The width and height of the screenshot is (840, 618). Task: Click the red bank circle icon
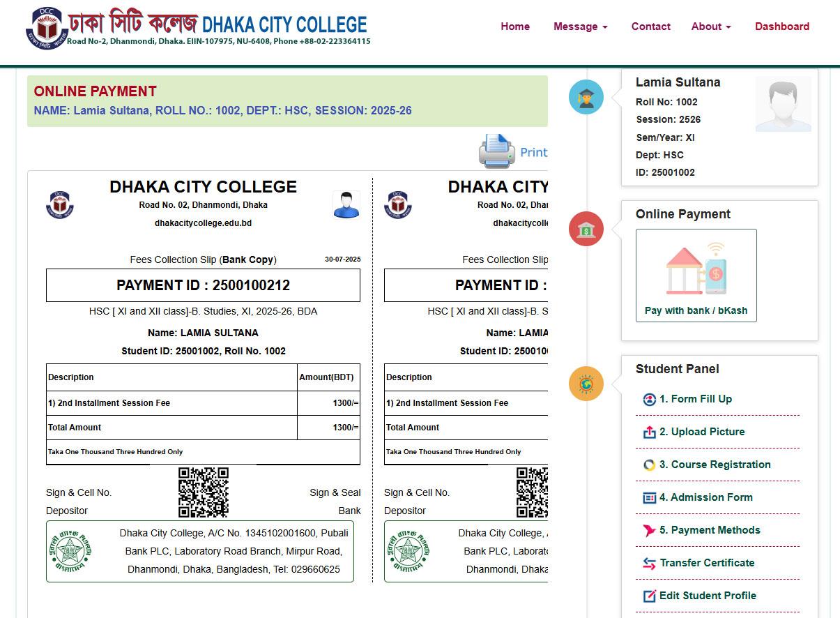(586, 229)
